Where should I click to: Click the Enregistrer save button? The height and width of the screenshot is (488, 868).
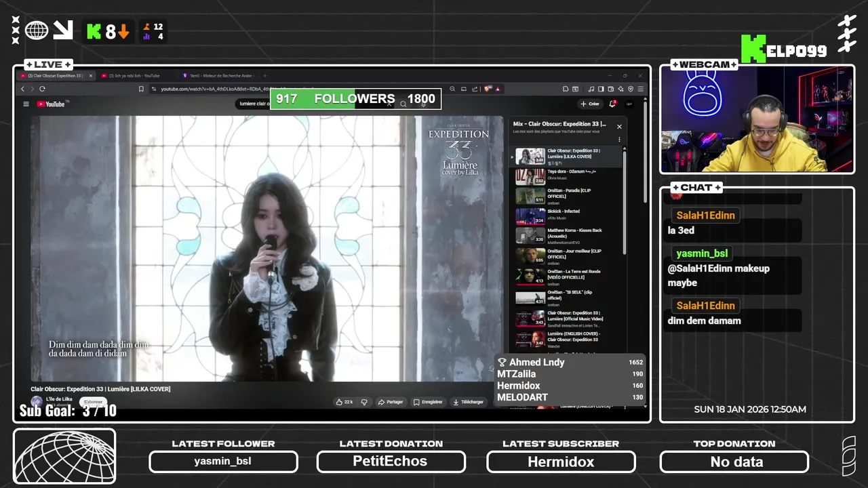(428, 402)
